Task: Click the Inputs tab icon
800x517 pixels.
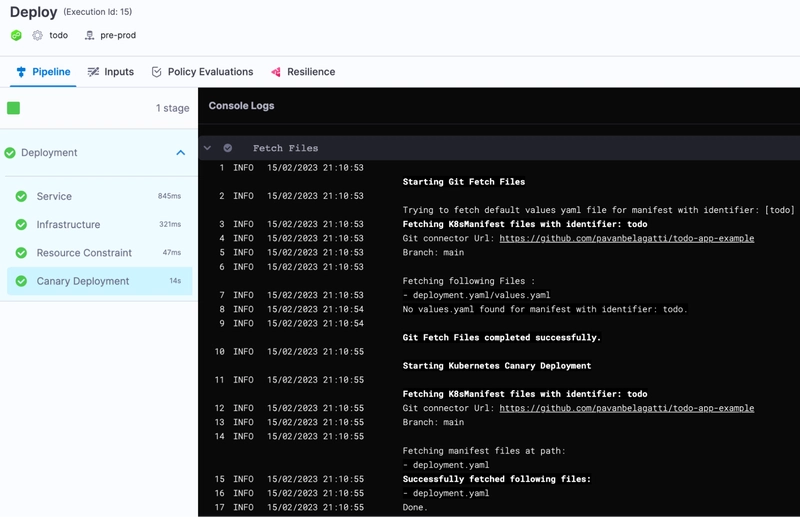Action: click(93, 72)
